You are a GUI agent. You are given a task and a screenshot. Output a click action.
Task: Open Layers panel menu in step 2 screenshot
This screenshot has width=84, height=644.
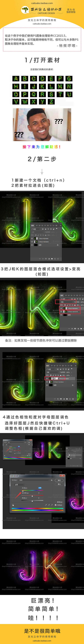coord(61,226)
